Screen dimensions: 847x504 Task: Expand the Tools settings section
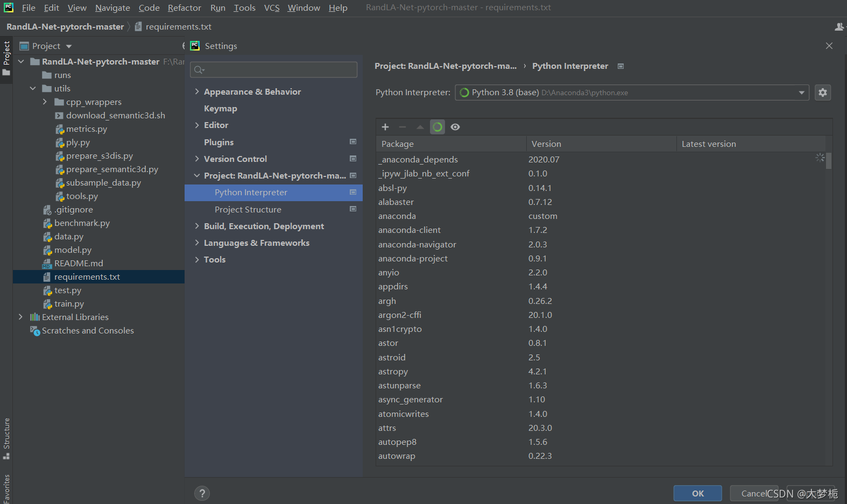(x=197, y=259)
